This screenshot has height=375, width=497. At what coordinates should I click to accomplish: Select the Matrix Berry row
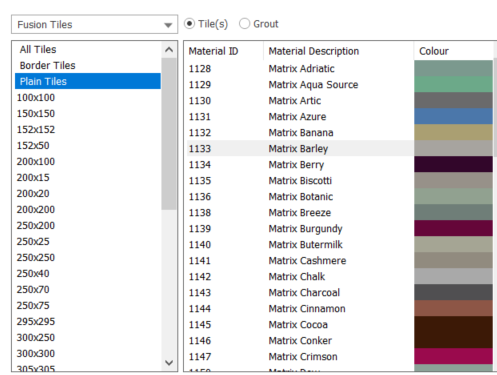click(340, 164)
